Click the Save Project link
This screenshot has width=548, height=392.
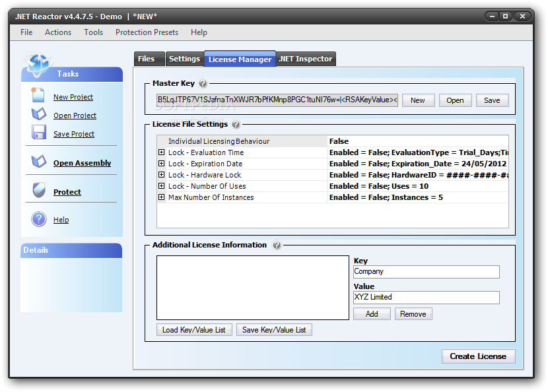(x=74, y=134)
